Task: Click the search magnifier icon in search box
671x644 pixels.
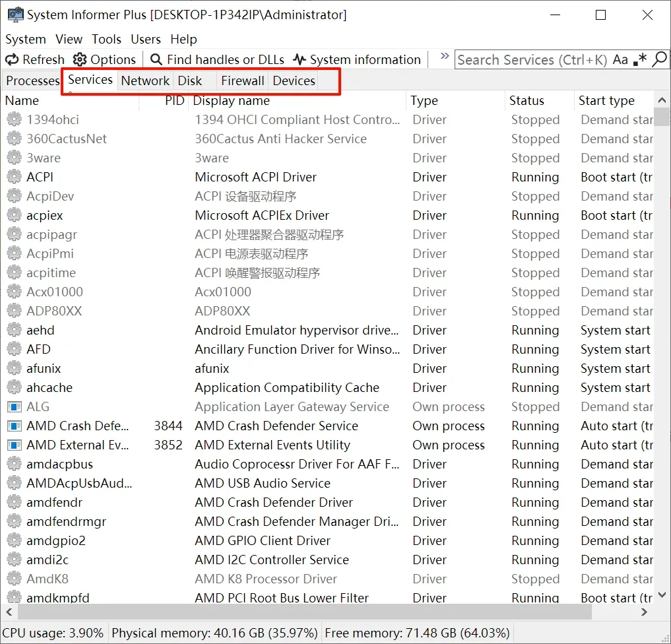Action: pyautogui.click(x=659, y=59)
